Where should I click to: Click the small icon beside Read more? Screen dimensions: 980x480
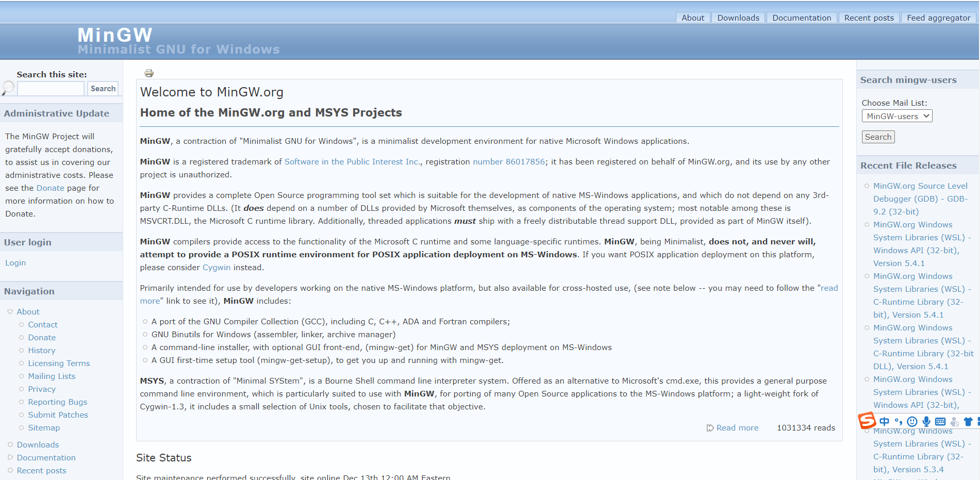(710, 427)
